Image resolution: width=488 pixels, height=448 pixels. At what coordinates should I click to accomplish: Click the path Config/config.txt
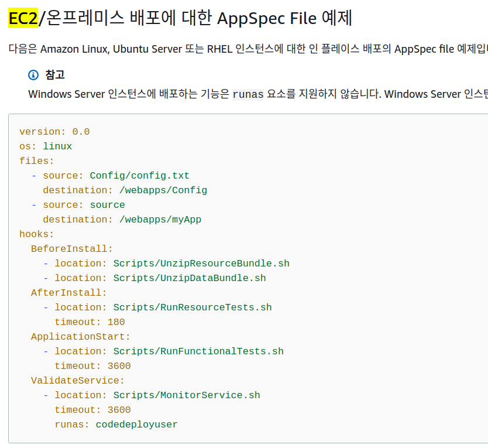click(x=140, y=176)
